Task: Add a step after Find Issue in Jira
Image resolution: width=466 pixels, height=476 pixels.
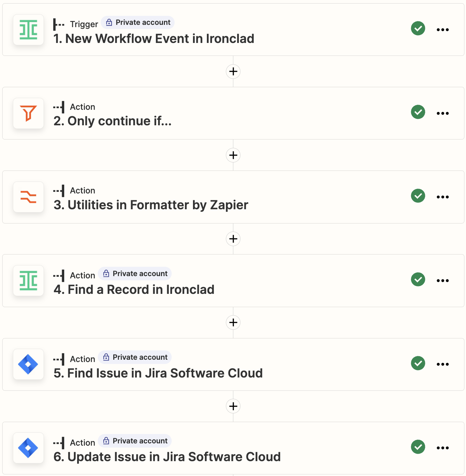Action: 233,406
